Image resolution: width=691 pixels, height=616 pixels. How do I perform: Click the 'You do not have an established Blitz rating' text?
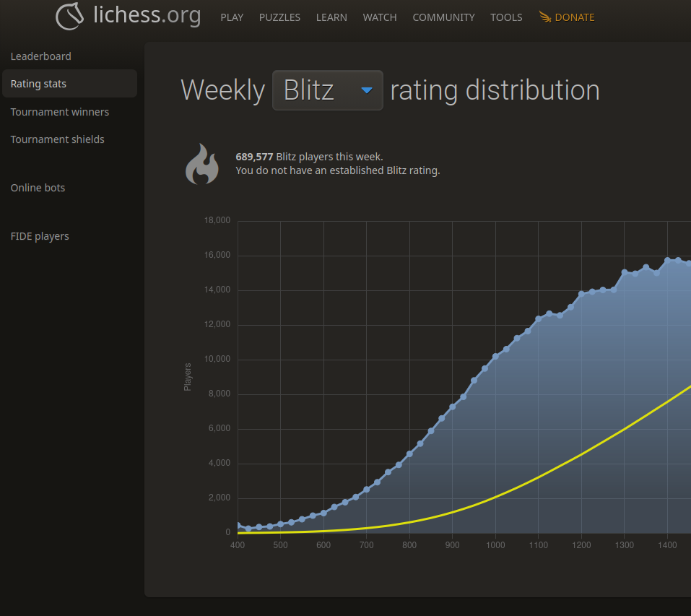[x=338, y=170]
